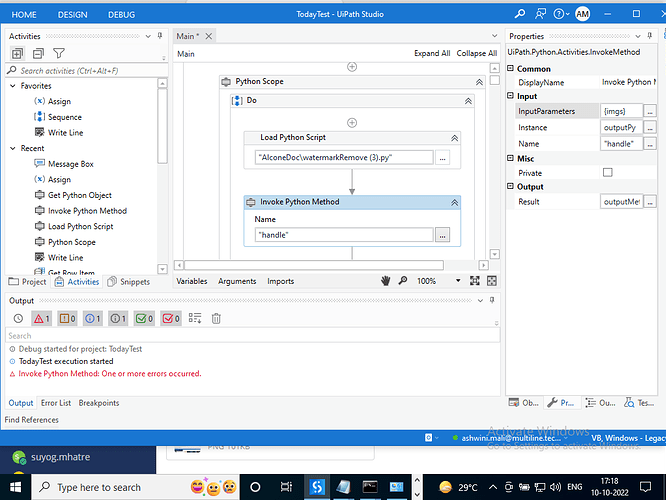Image resolution: width=666 pixels, height=500 pixels.
Task: Collapse the Do sequence
Action: point(468,101)
